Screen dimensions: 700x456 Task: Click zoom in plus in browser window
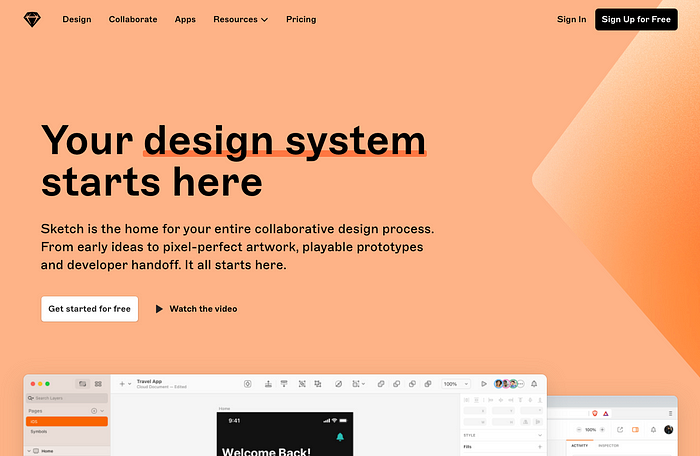(x=602, y=430)
